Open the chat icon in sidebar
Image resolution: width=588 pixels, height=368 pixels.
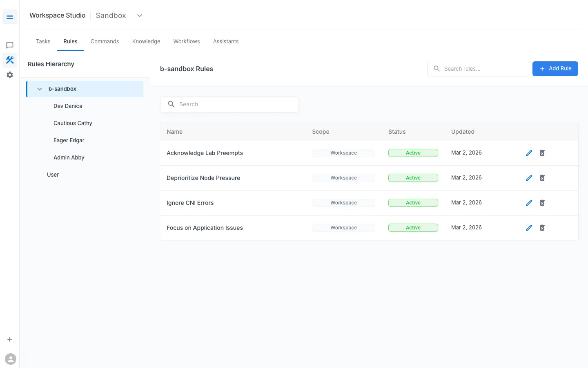click(x=10, y=45)
